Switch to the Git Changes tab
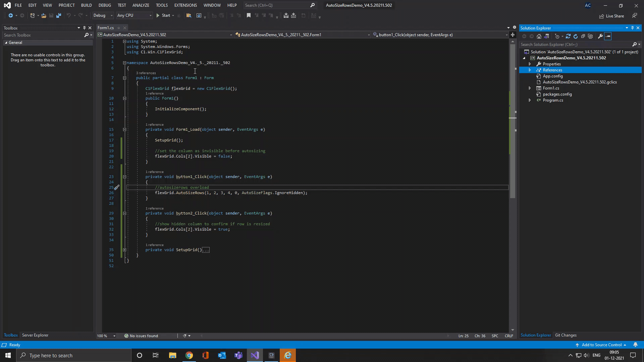Viewport: 644px width, 362px height. click(566, 335)
